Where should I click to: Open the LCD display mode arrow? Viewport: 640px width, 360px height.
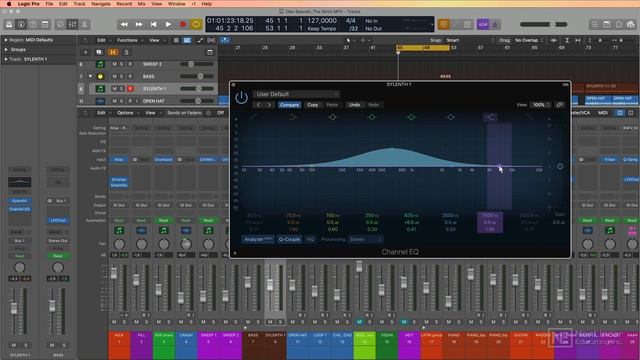click(x=432, y=24)
